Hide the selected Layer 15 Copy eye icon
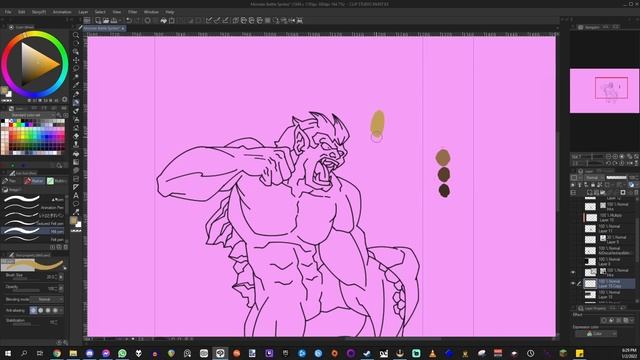 (573, 283)
